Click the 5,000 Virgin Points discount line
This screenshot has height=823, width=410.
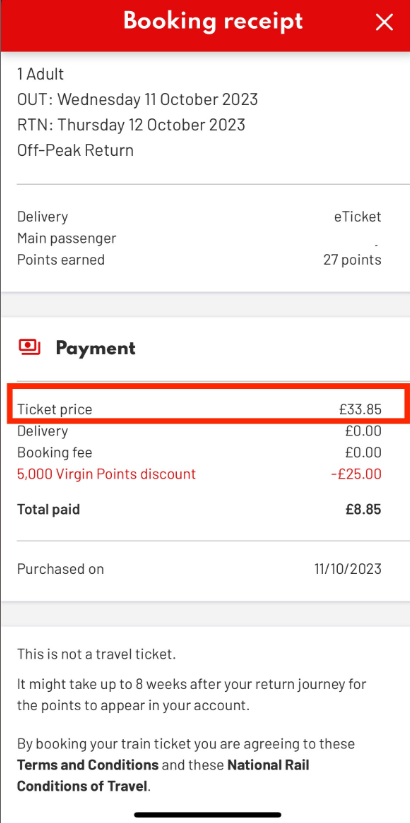tap(107, 474)
